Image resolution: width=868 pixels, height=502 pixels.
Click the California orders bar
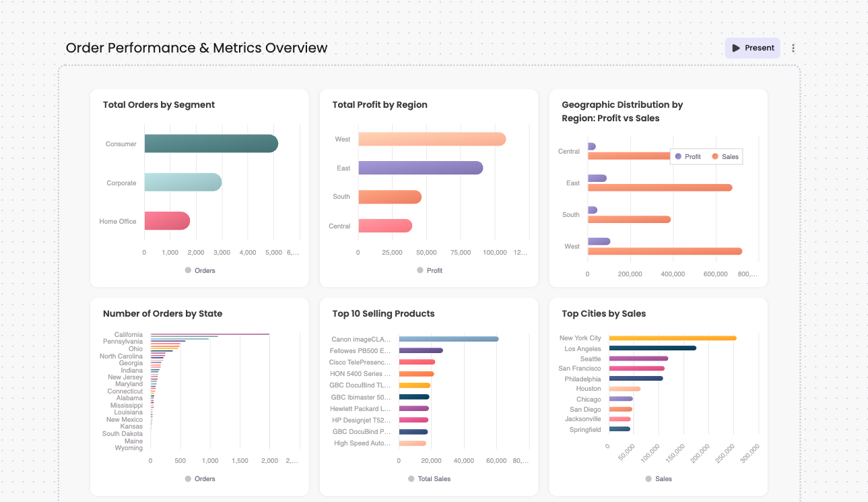click(209, 334)
